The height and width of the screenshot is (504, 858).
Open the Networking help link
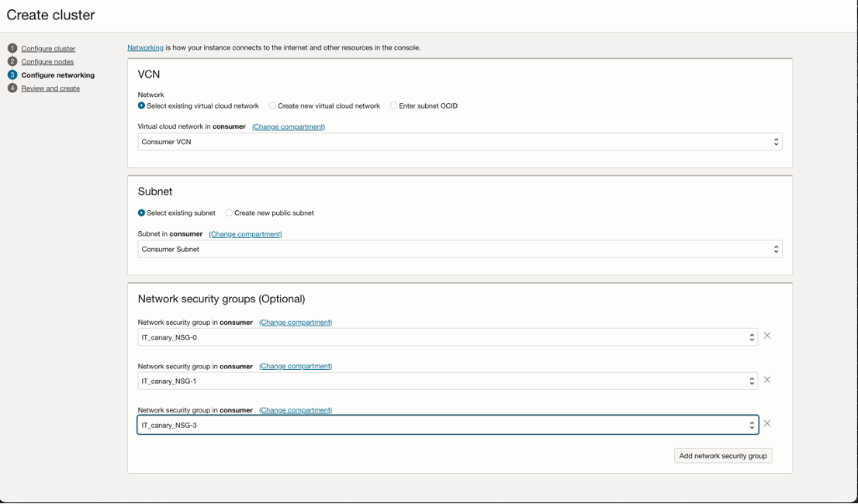click(x=145, y=47)
